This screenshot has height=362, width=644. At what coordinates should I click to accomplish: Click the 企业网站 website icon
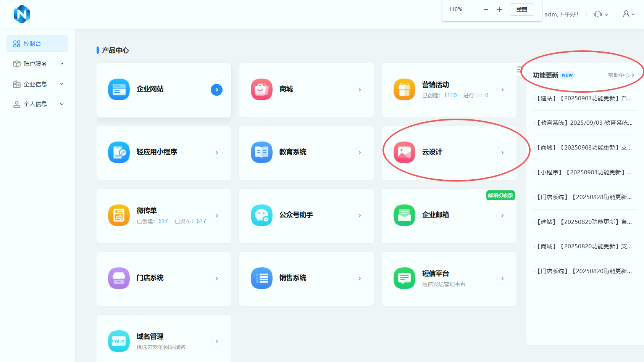tap(119, 90)
